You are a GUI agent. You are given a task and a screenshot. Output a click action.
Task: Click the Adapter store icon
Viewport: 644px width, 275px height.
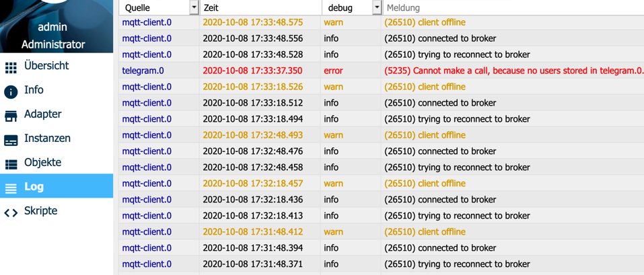11,115
